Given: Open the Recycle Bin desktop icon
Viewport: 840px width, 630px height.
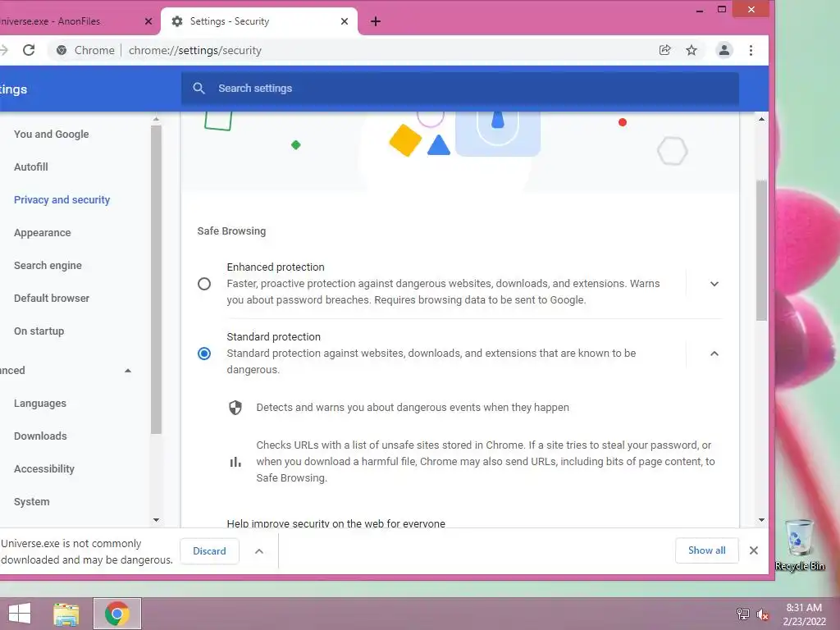Looking at the screenshot, I should [800, 546].
